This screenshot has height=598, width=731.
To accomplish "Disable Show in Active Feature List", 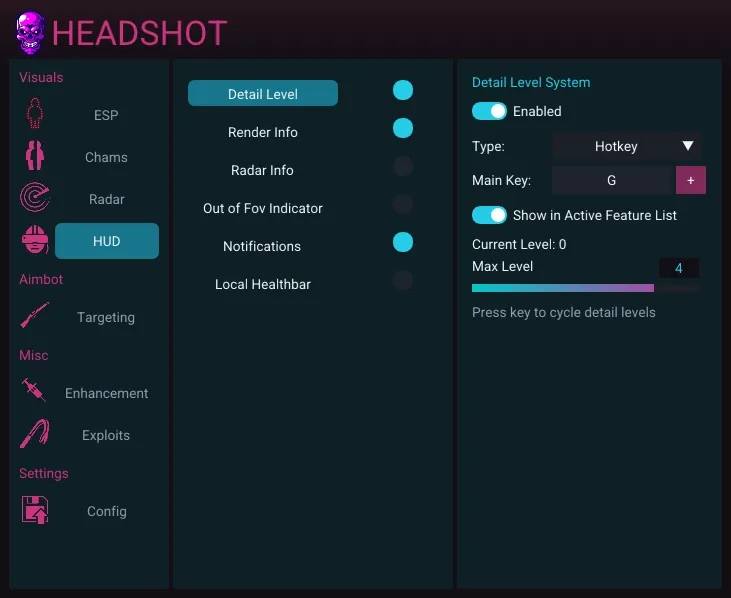I will 490,215.
